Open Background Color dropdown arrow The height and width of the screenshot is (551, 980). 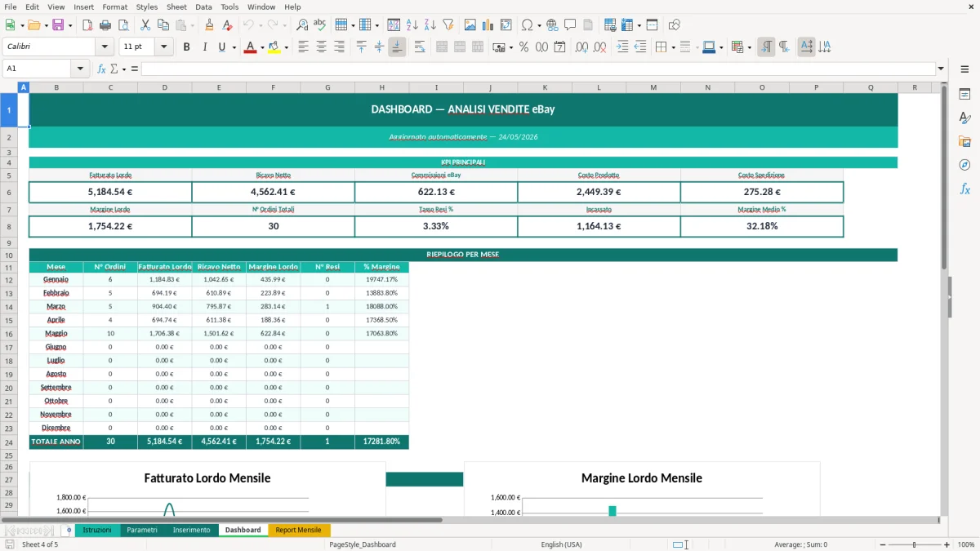(286, 47)
